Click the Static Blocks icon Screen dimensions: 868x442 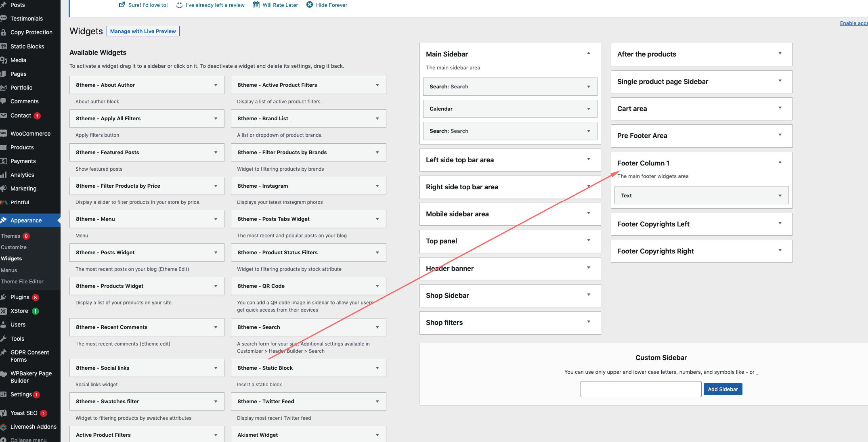click(x=3, y=46)
